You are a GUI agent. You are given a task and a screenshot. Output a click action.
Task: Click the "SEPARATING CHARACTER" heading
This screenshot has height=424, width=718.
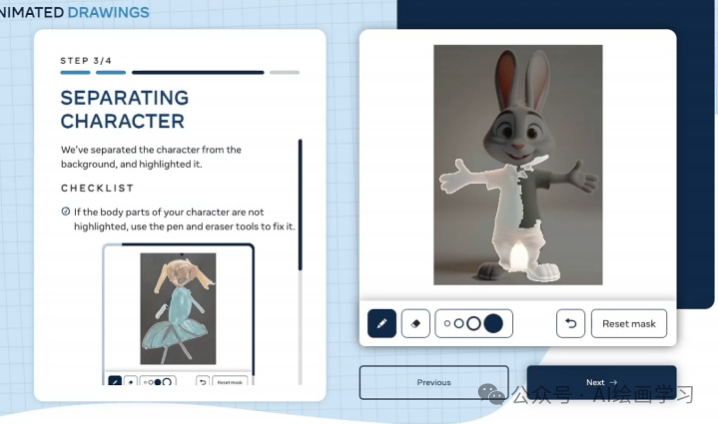[x=125, y=109]
